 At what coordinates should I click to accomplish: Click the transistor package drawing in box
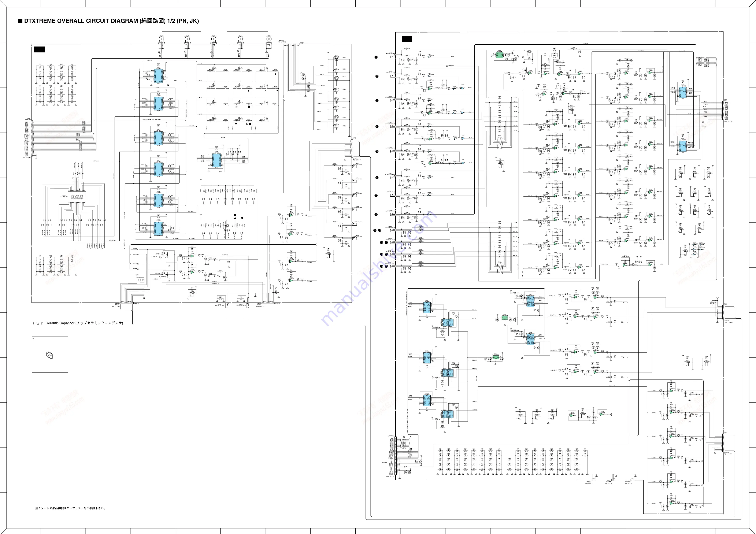pyautogui.click(x=50, y=355)
